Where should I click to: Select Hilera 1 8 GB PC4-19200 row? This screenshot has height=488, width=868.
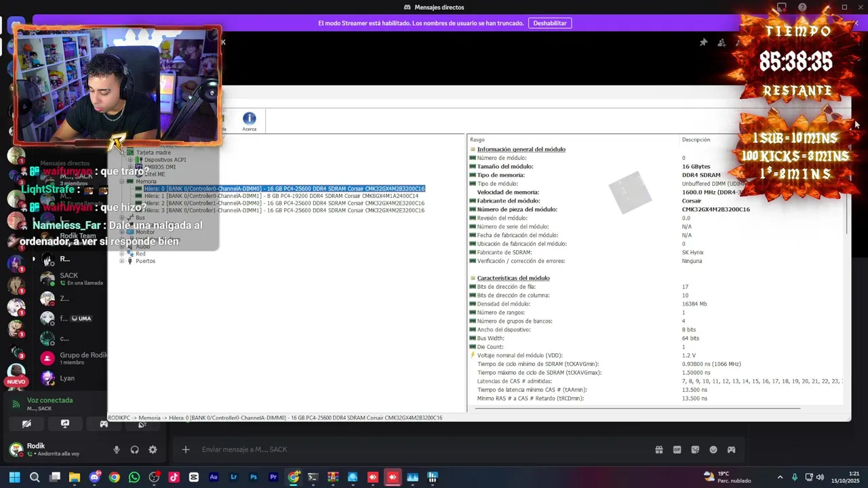tap(281, 196)
